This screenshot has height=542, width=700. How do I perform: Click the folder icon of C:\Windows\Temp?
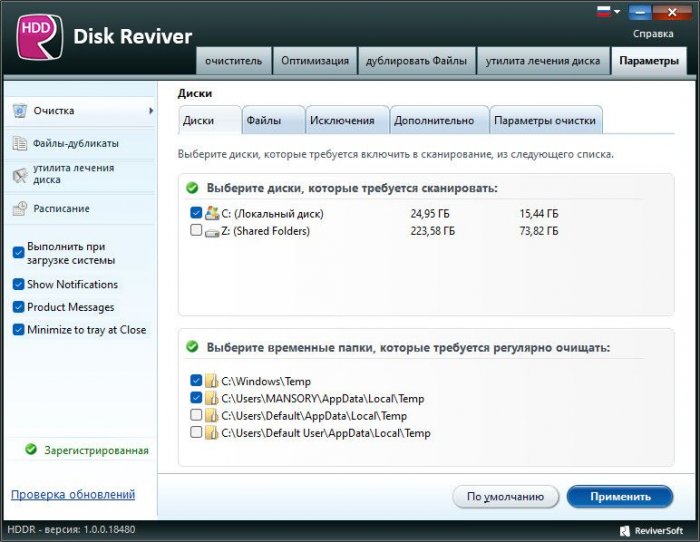pos(211,381)
